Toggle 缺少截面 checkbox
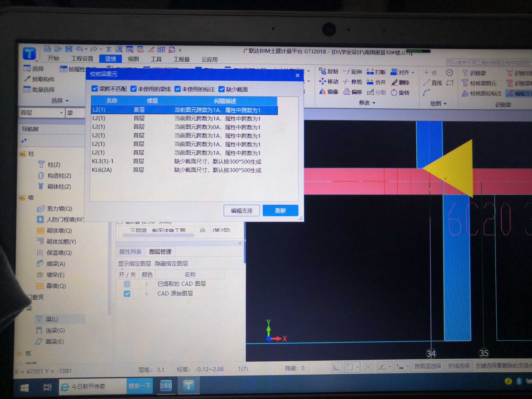The height and width of the screenshot is (399, 532). pos(221,89)
